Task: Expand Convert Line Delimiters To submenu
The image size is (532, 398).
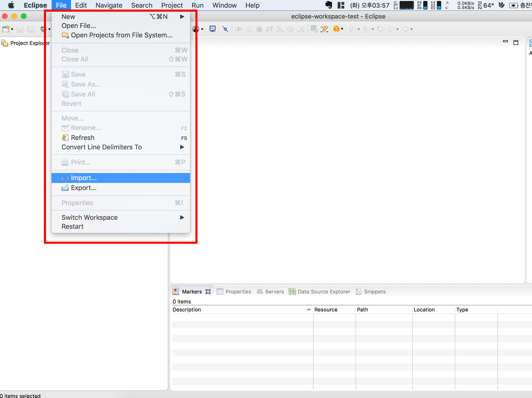Action: tap(182, 147)
